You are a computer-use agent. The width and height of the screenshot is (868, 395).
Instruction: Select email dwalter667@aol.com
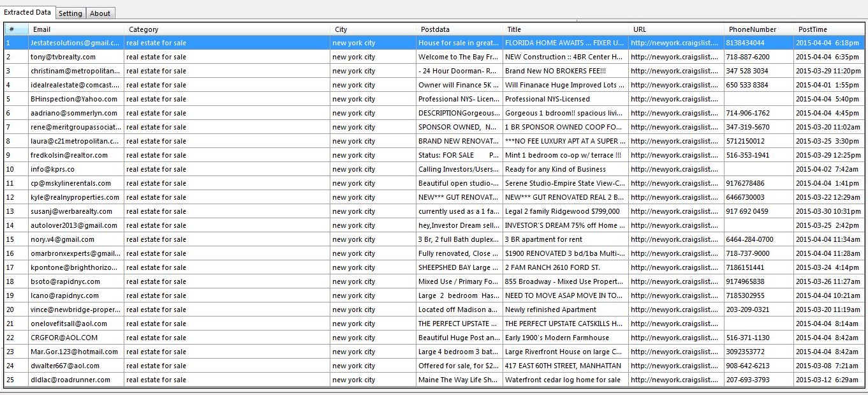[x=65, y=366]
